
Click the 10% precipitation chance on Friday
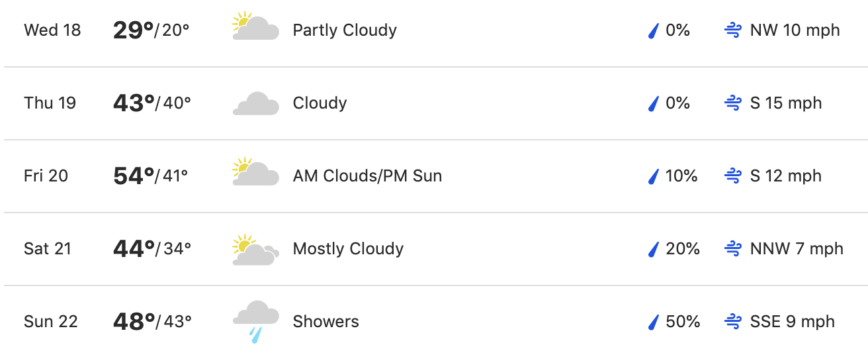[x=681, y=176]
